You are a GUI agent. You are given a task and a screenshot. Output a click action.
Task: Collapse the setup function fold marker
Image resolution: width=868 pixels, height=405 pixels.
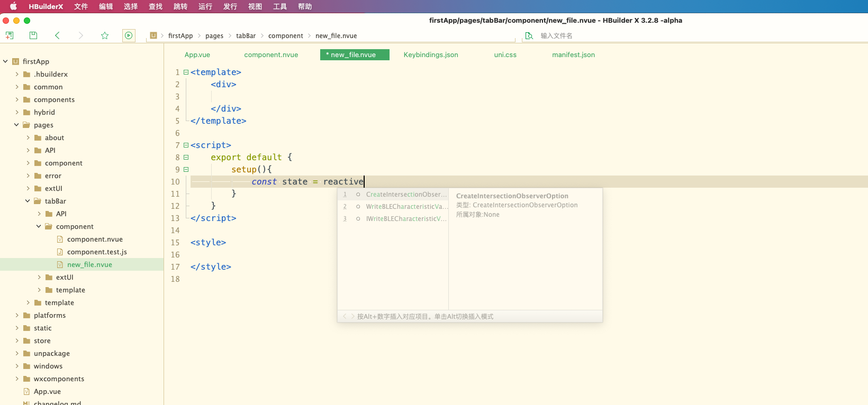[186, 169]
